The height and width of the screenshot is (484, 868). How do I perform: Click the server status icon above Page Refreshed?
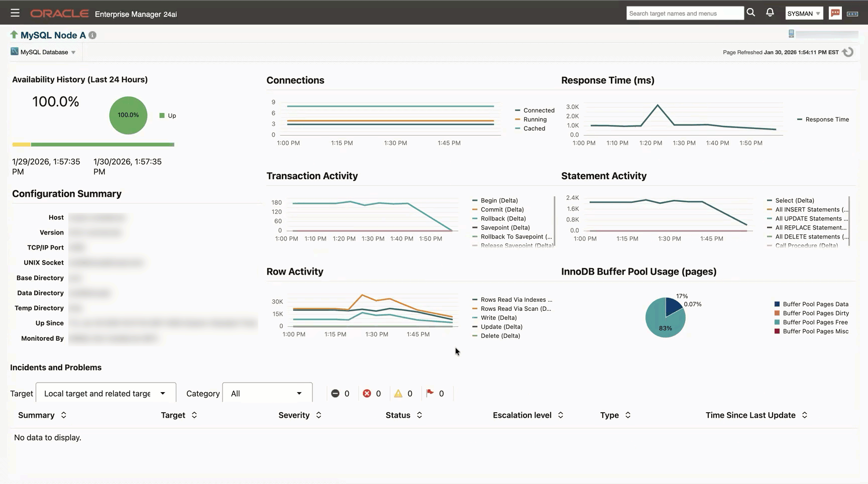click(x=792, y=33)
